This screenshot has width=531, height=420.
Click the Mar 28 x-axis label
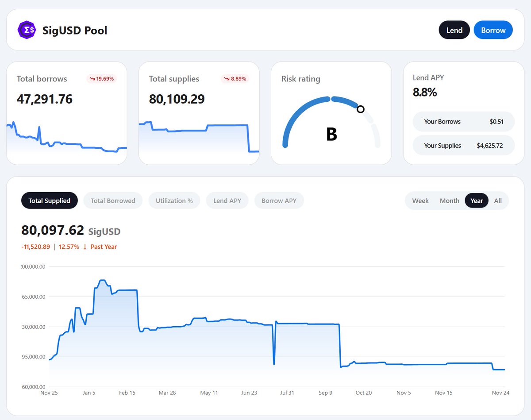[167, 393]
